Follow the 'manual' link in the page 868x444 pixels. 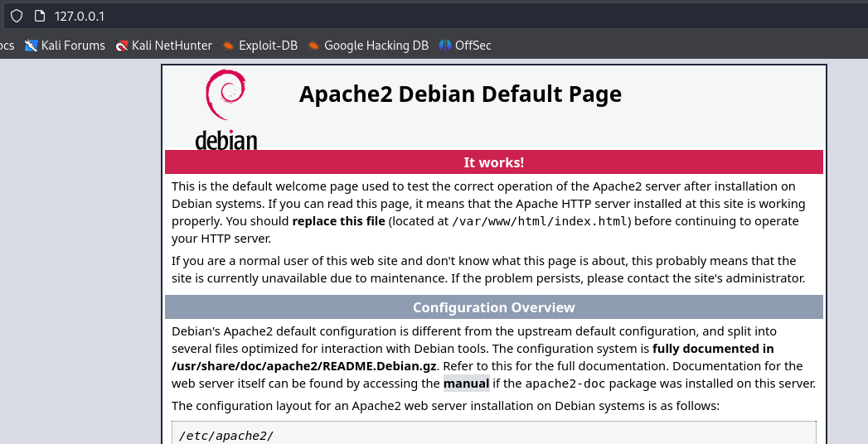(466, 384)
